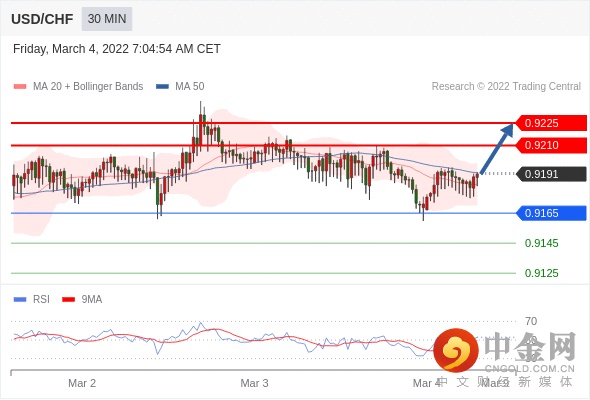The image size is (590, 400).
Task: Click the blue RSI legend swatch
Action: coord(20,300)
